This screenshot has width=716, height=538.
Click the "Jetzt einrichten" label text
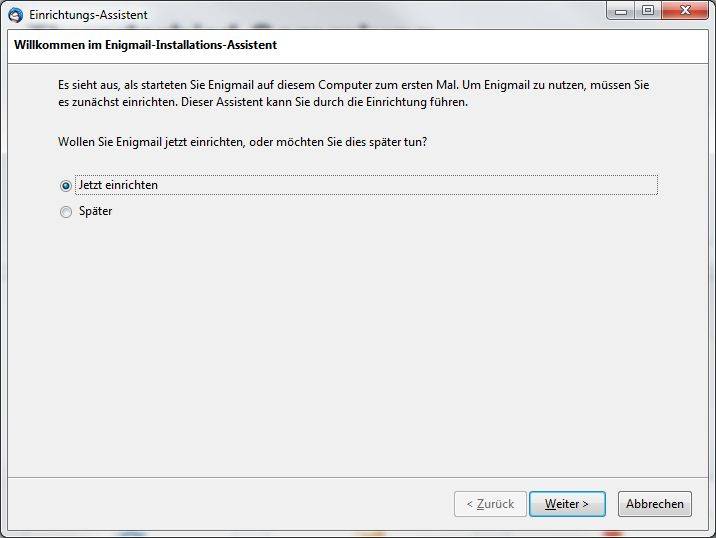118,185
